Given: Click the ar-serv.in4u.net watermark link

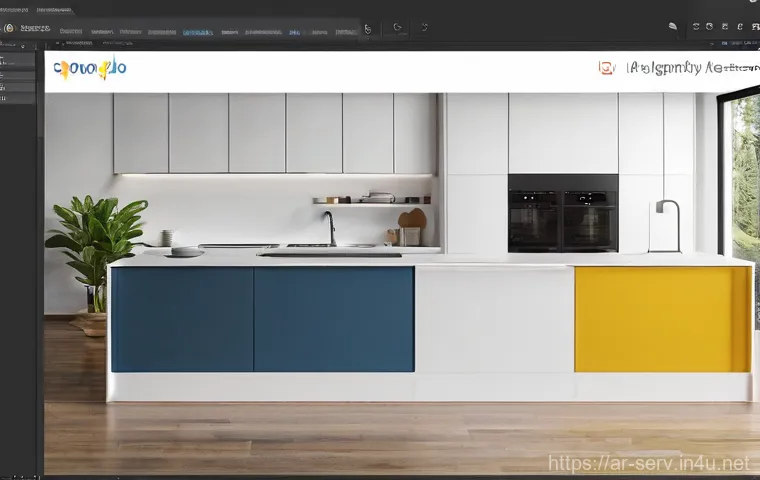Looking at the screenshot, I should point(652,463).
